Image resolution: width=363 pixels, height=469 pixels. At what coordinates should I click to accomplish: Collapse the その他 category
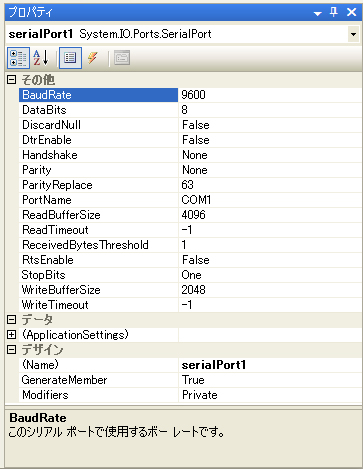tap(11, 80)
